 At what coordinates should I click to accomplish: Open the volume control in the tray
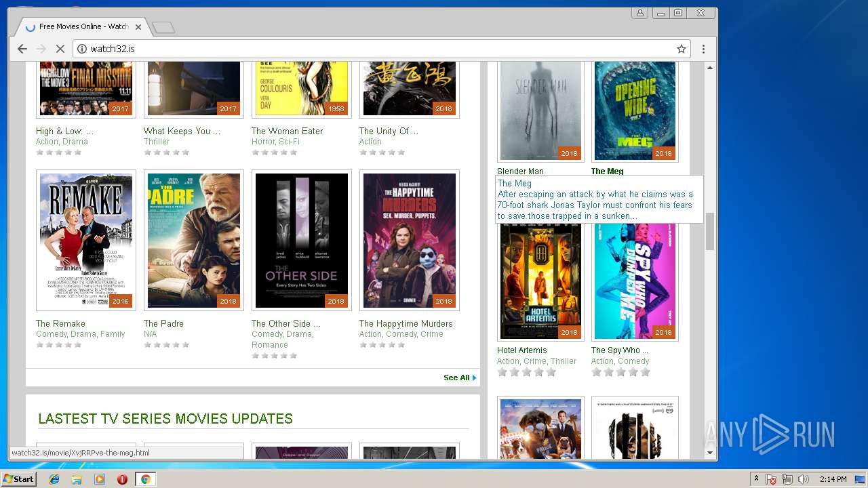pos(804,479)
